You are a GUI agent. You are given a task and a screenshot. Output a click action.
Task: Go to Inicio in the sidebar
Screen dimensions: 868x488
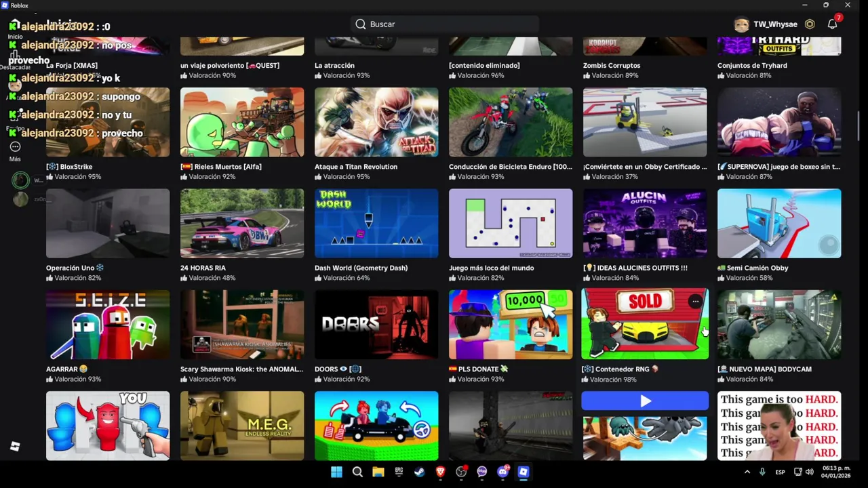15,30
